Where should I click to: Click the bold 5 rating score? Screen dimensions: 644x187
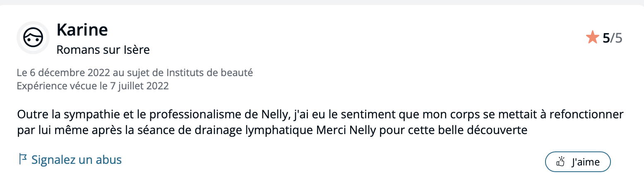(x=606, y=38)
